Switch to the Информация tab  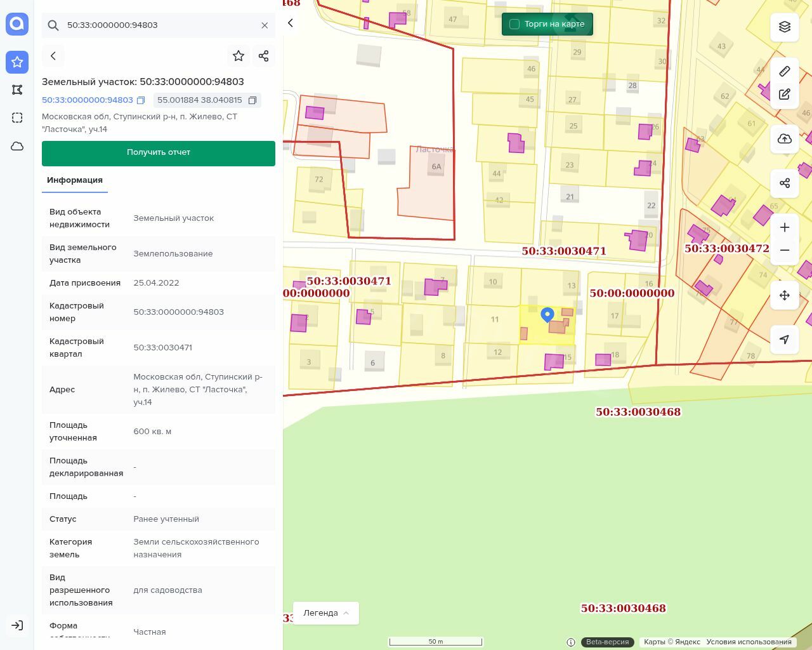[x=75, y=180]
